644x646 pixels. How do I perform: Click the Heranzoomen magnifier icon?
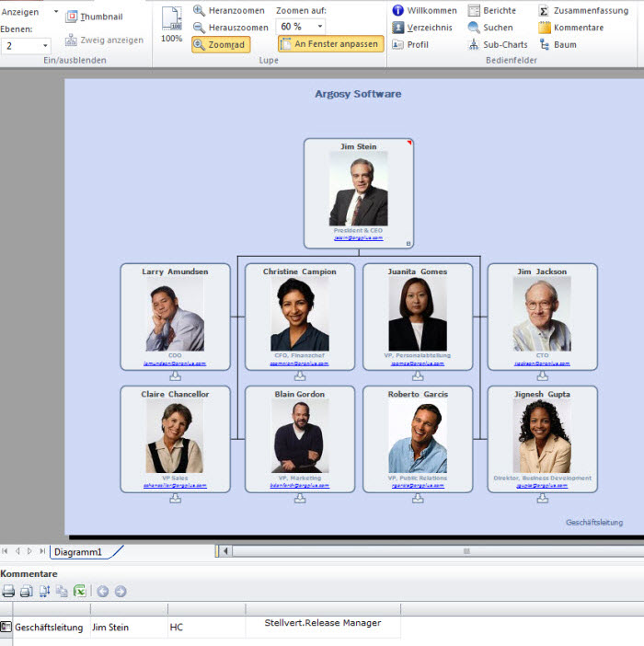point(199,10)
